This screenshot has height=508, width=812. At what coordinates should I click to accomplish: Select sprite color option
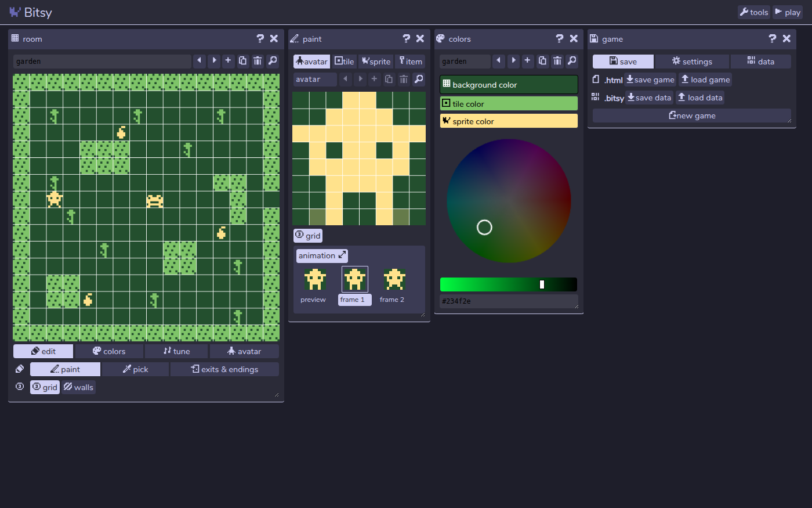point(509,121)
